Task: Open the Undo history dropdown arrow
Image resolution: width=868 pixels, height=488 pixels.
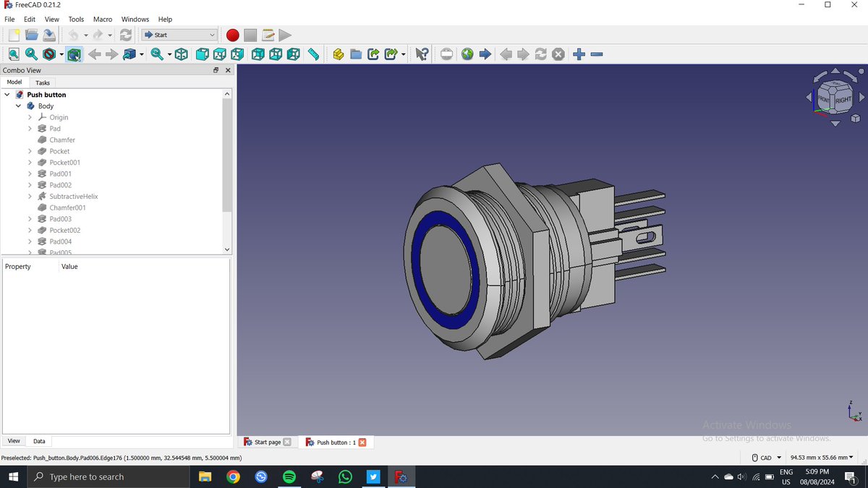Action: point(85,35)
